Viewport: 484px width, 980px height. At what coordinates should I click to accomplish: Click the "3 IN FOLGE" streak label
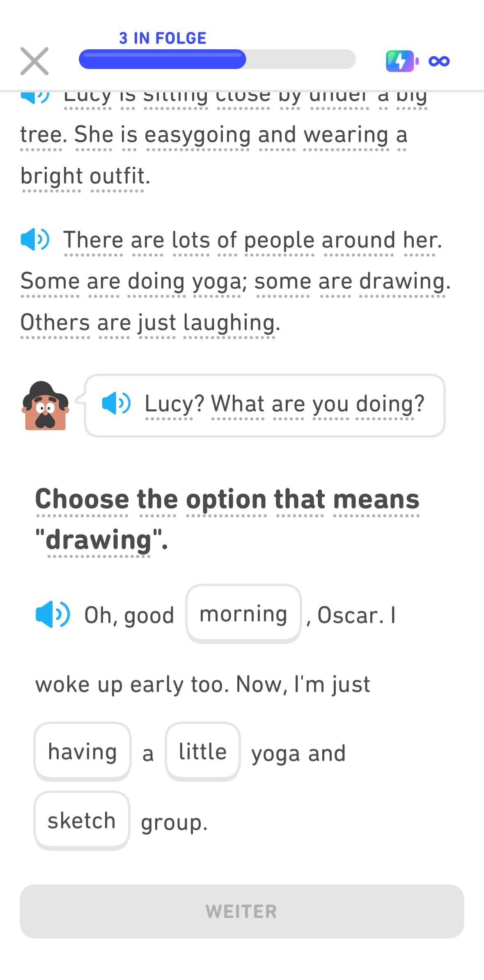coord(162,38)
